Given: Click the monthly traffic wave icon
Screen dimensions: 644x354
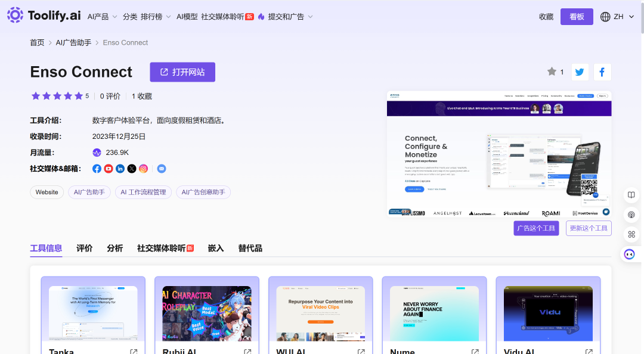Looking at the screenshot, I should click(97, 153).
